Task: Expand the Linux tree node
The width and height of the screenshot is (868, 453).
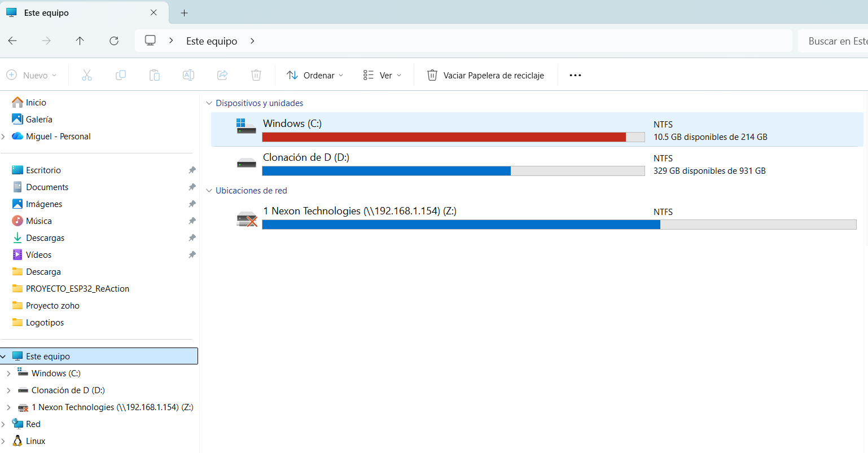Action: (3, 441)
